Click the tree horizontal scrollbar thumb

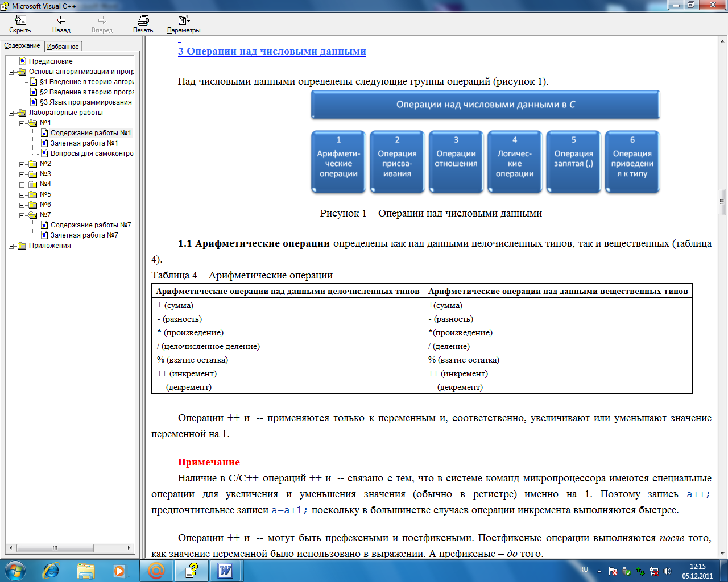click(x=55, y=548)
